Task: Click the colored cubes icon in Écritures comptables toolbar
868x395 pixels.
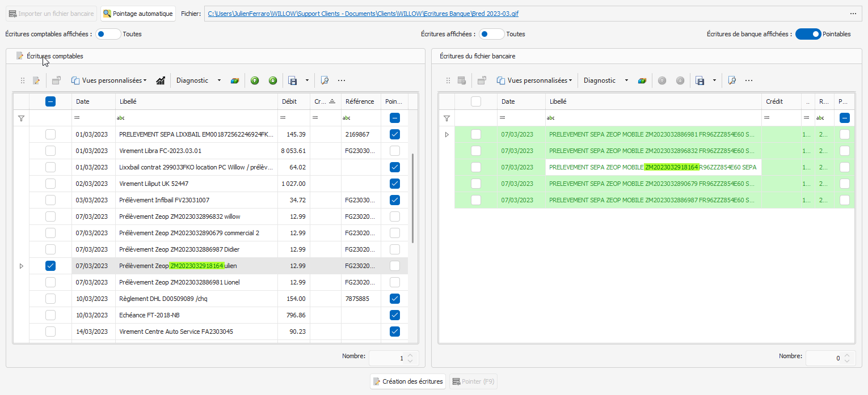Action: 234,80
